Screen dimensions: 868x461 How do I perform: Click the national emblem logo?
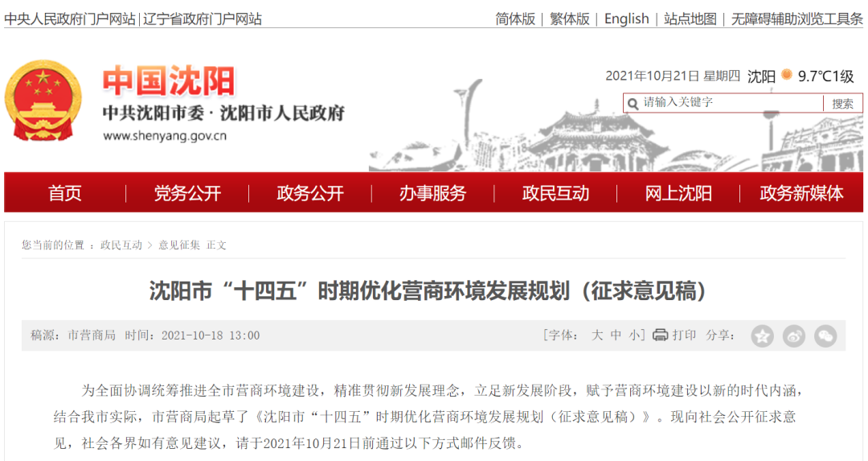click(x=43, y=101)
